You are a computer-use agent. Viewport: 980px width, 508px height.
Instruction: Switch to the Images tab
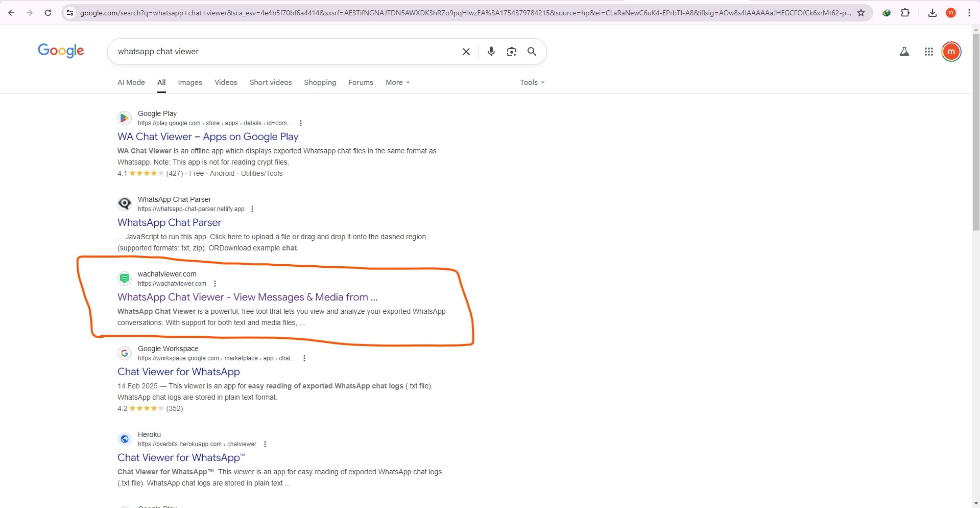point(190,82)
